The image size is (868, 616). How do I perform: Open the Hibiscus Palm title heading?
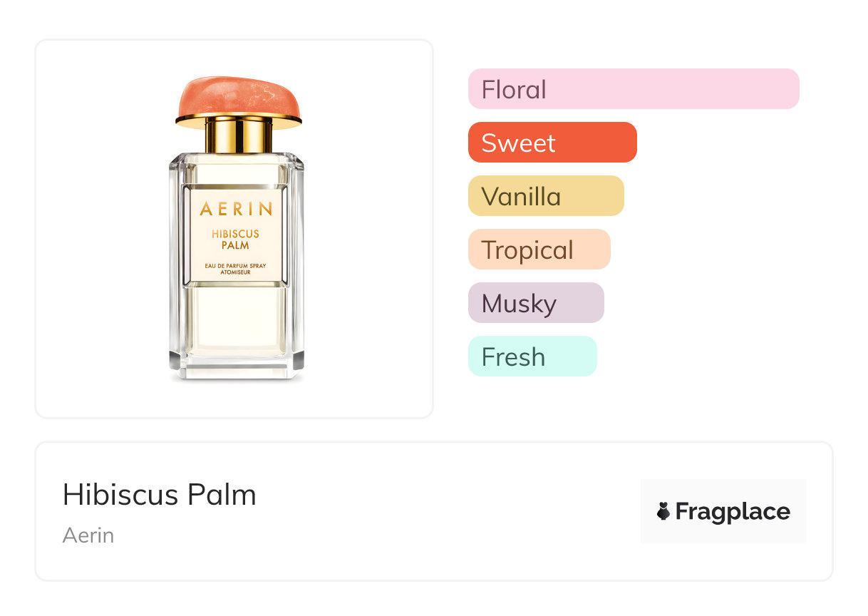click(x=160, y=495)
